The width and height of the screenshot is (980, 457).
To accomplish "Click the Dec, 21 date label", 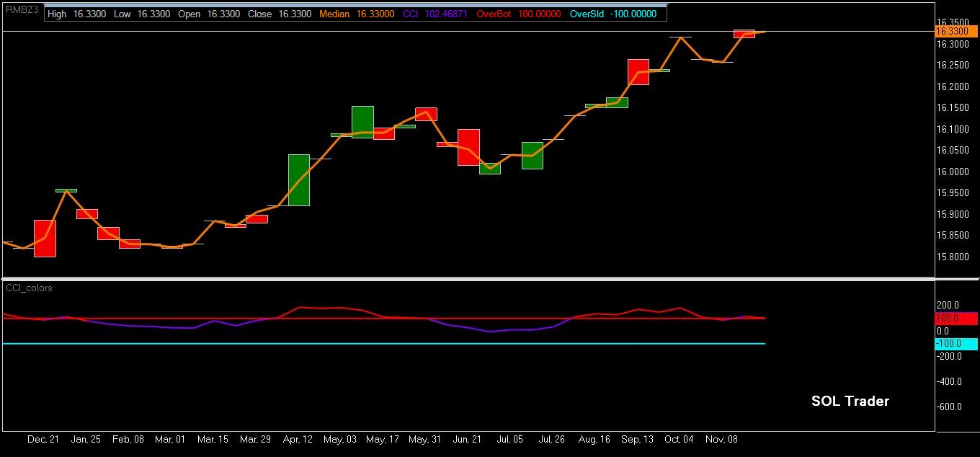I will click(x=43, y=439).
